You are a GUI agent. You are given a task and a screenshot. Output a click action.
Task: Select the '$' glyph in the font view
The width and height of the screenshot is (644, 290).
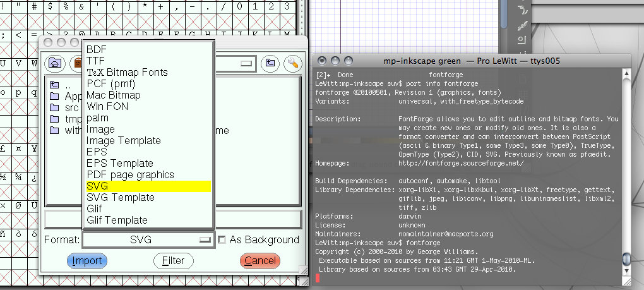pyautogui.click(x=50, y=6)
